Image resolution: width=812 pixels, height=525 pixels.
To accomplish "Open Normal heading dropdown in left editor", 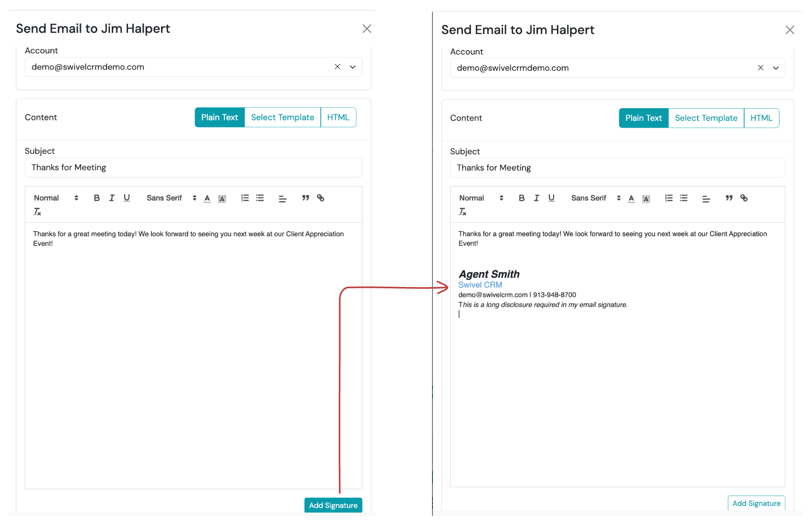I will [x=56, y=198].
